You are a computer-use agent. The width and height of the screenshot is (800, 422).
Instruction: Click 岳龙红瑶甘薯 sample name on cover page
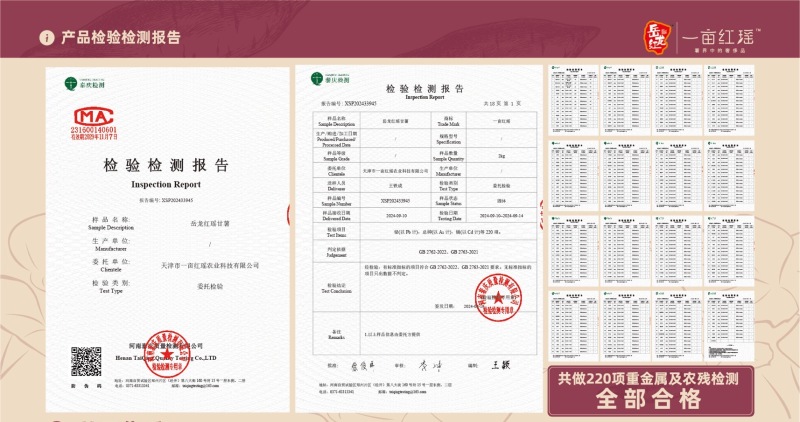(x=210, y=224)
